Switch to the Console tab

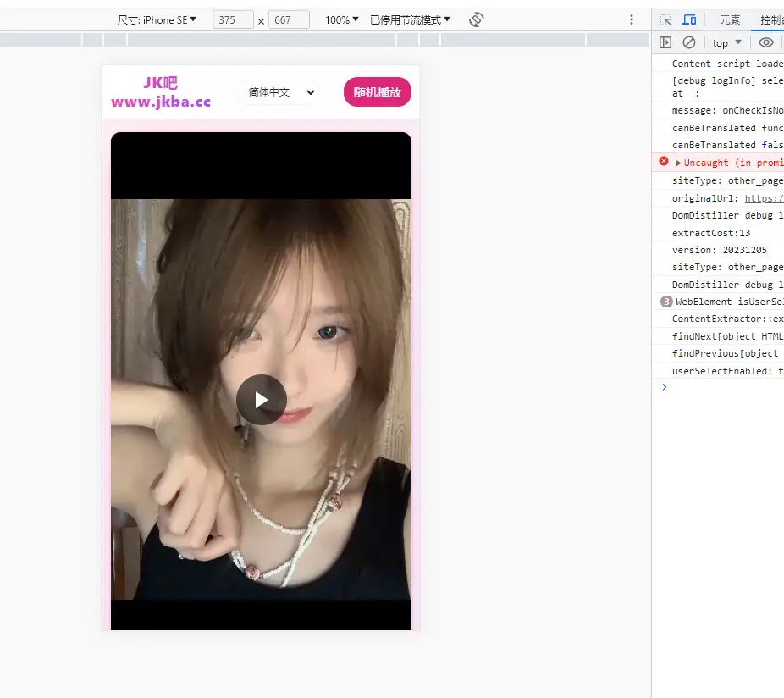click(771, 20)
